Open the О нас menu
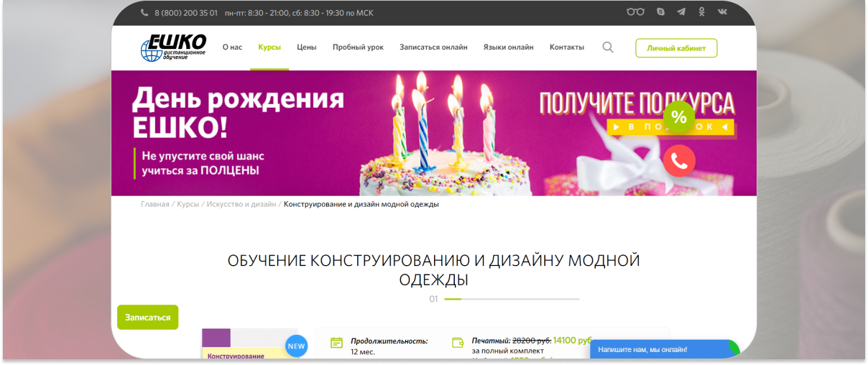This screenshot has width=868, height=365. (232, 47)
